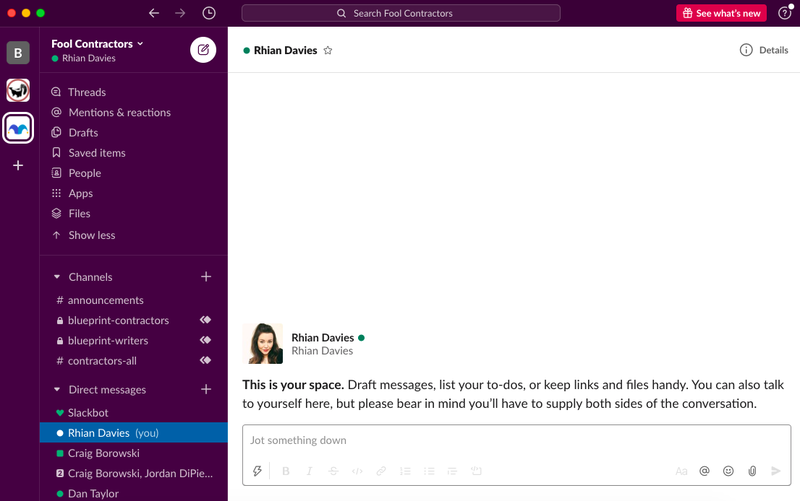Switch to workspace B icon

pos(18,53)
